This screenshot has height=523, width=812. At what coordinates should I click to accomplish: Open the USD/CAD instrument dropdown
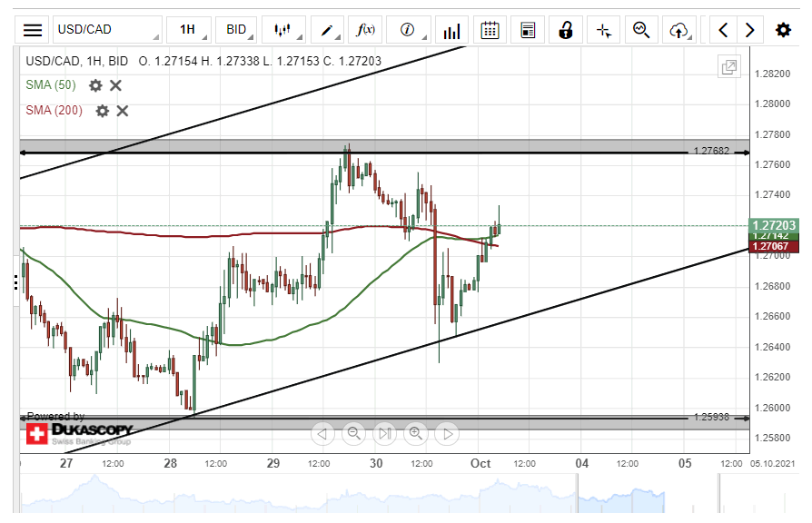coord(107,30)
